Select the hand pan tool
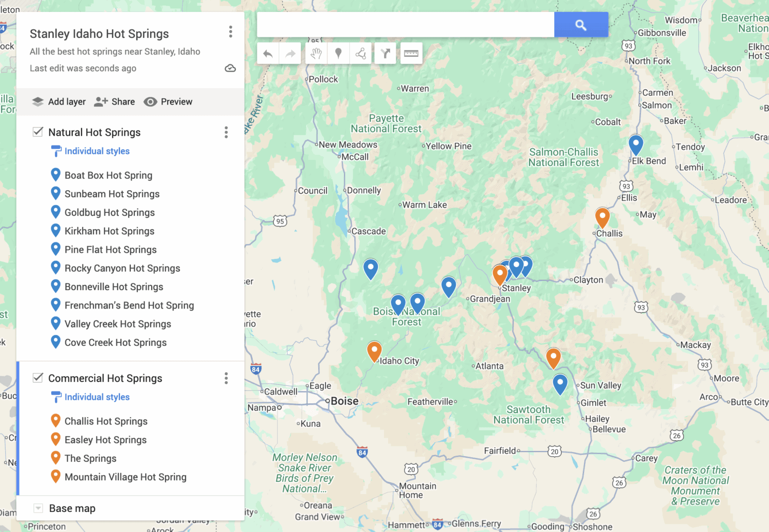Image resolution: width=769 pixels, height=532 pixels. pos(316,53)
